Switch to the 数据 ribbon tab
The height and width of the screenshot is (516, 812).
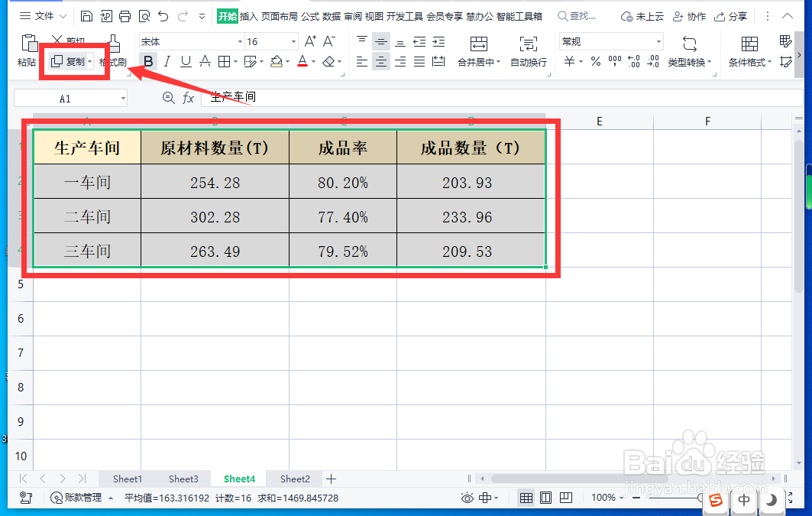tap(331, 17)
